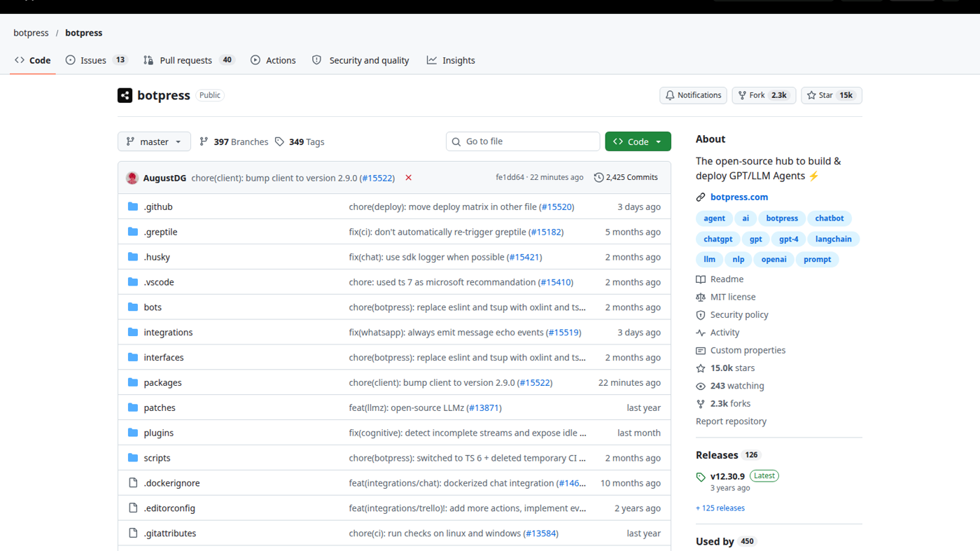The width and height of the screenshot is (980, 551).
Task: Click the Readme book icon
Action: click(701, 279)
